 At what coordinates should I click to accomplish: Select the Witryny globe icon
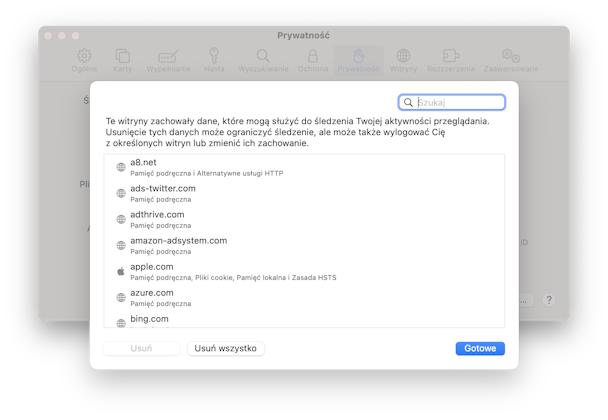coord(403,56)
